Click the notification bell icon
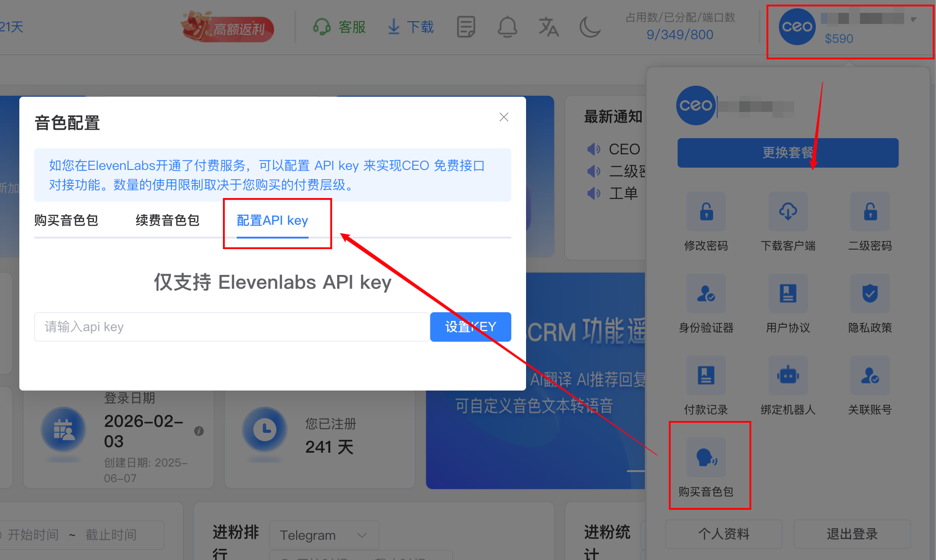 pos(507,27)
